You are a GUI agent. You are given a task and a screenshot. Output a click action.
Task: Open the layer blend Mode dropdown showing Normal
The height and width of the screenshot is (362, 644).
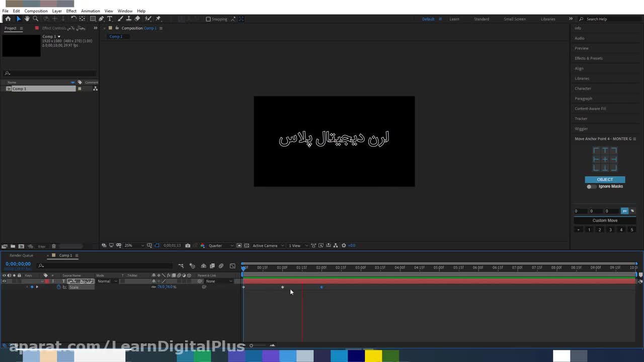pyautogui.click(x=107, y=281)
